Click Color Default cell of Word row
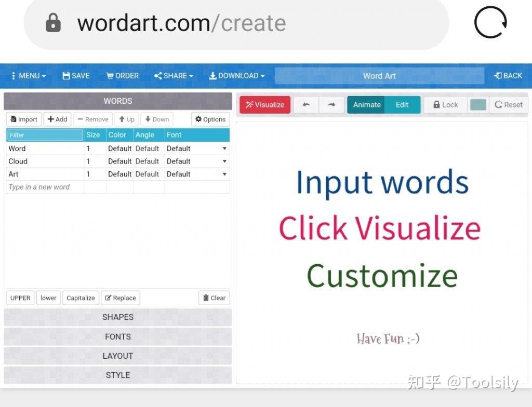532x407 pixels. pyautogui.click(x=120, y=148)
